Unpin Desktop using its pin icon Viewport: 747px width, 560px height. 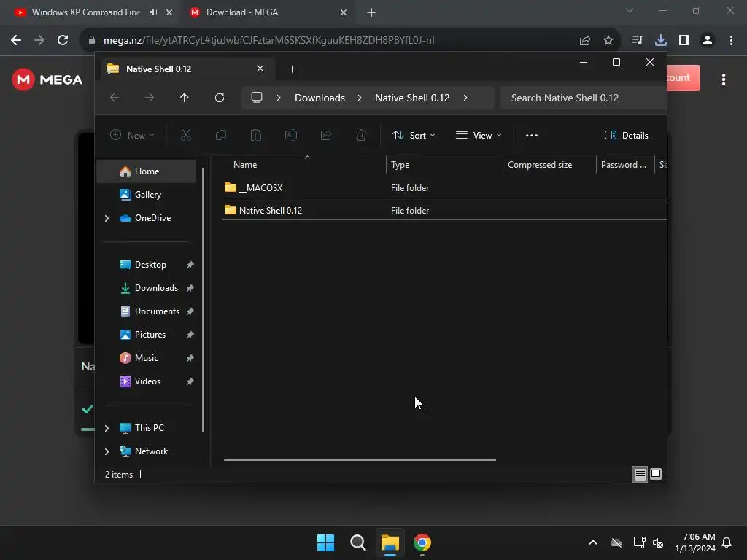click(190, 265)
